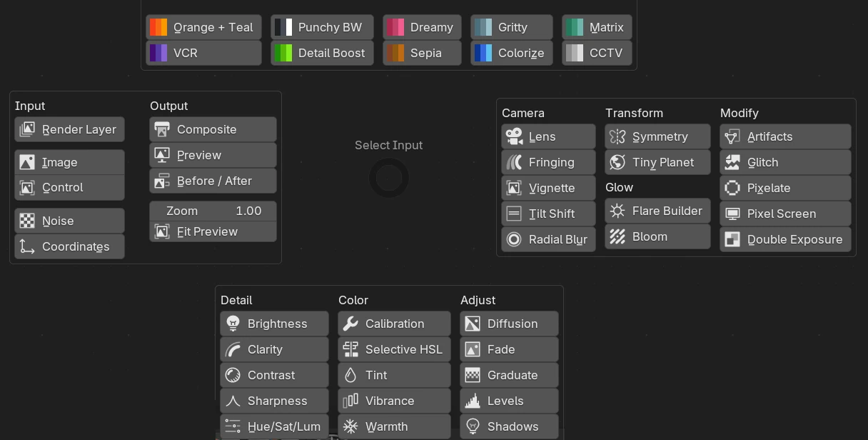The height and width of the screenshot is (440, 868).
Task: Add the Symmetry transform
Action: (657, 136)
